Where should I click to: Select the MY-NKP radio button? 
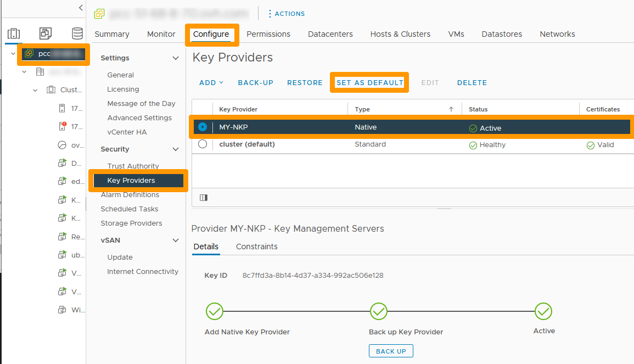pos(203,127)
